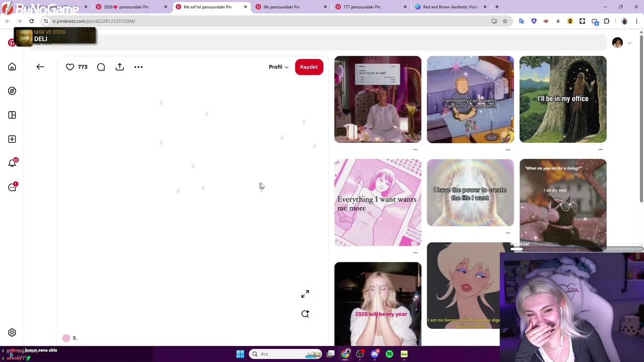644x362 pixels.
Task: Open a new browser tab
Action: click(x=497, y=7)
